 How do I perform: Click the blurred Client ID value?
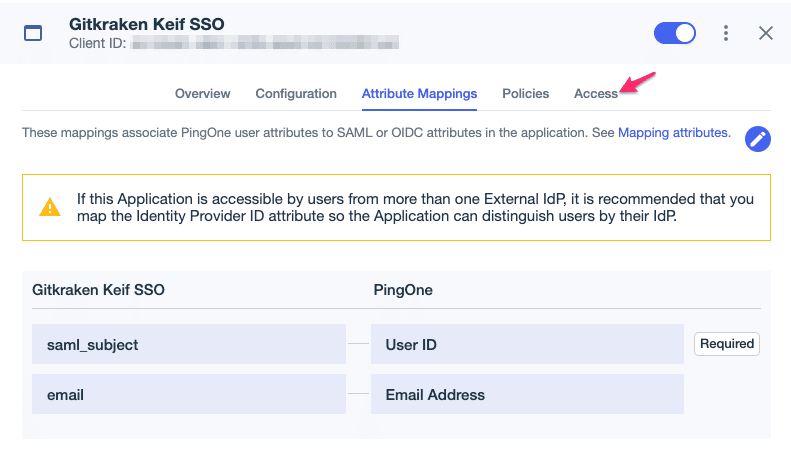(265, 43)
